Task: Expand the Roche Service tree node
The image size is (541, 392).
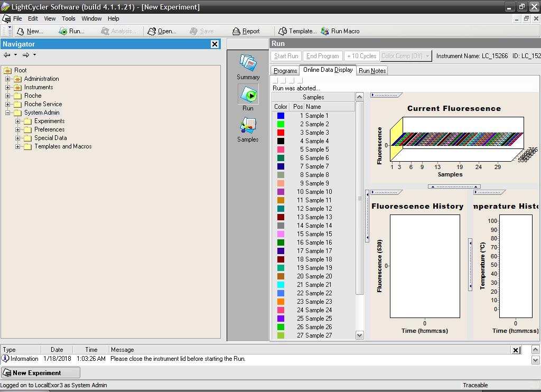Action: click(x=7, y=104)
